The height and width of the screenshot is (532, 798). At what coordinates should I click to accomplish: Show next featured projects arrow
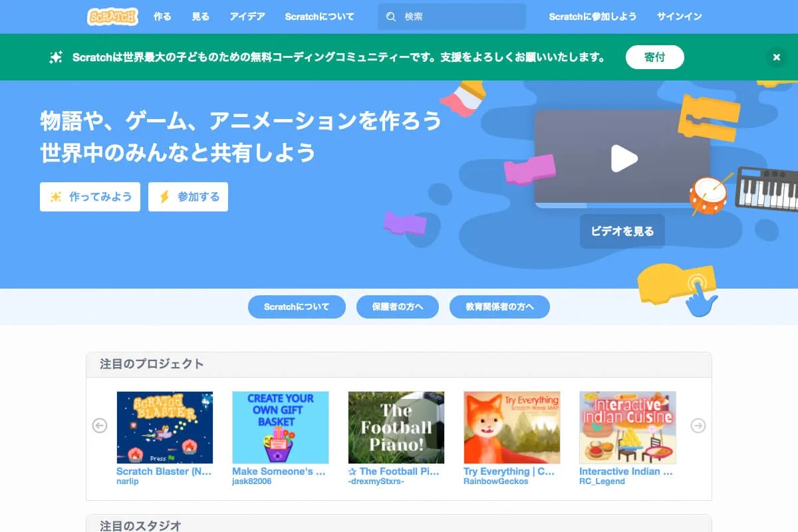(x=698, y=426)
